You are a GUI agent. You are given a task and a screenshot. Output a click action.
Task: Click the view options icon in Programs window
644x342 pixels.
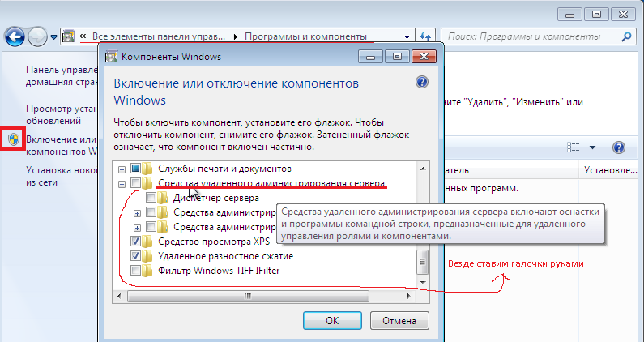point(574,147)
